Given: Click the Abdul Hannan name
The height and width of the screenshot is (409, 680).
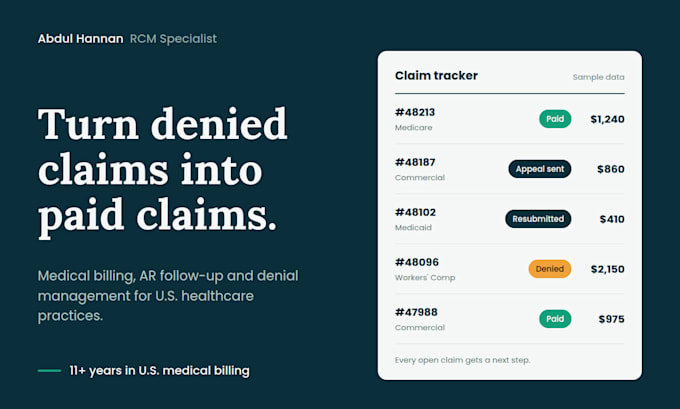Looking at the screenshot, I should [x=80, y=39].
